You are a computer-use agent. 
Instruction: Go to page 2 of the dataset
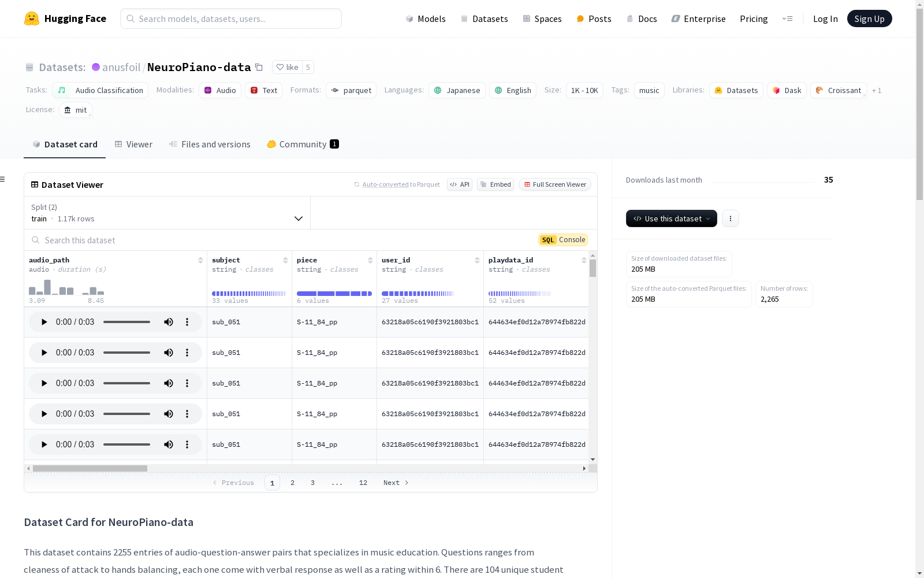(x=292, y=483)
